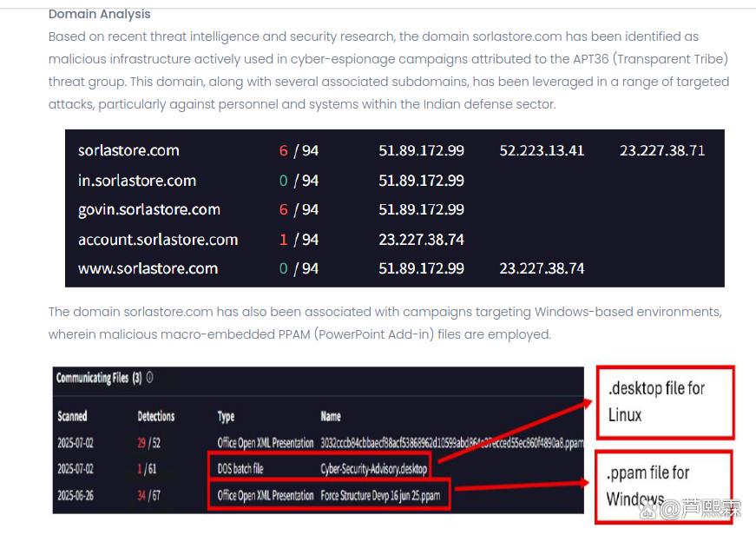The height and width of the screenshot is (535, 756).
Task: Click the IP address 52.223.13.41
Action: (x=542, y=150)
